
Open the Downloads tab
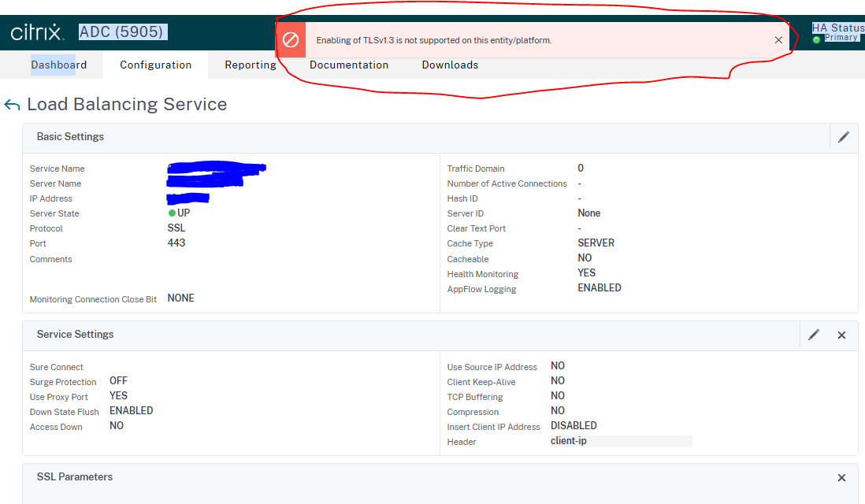(x=450, y=65)
